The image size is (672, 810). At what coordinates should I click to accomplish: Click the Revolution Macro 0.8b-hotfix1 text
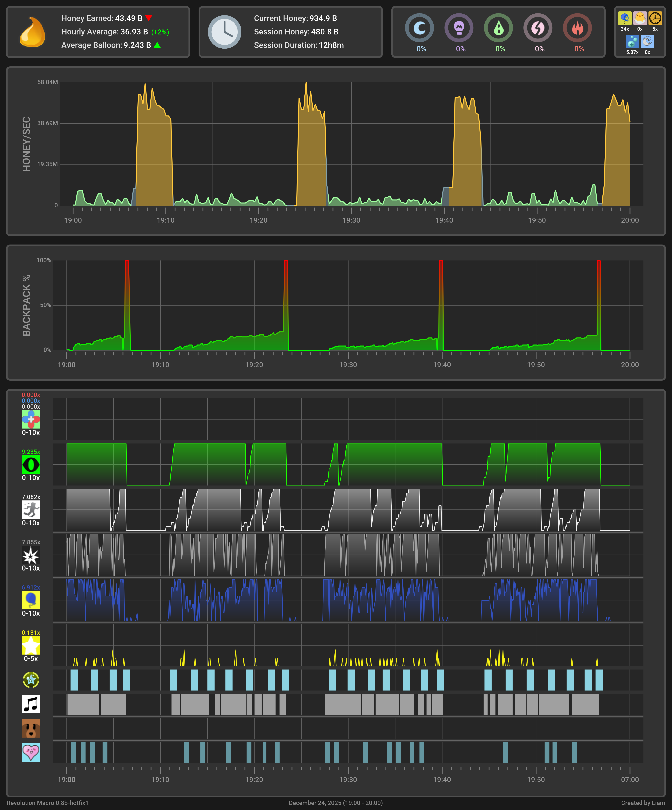point(47,803)
